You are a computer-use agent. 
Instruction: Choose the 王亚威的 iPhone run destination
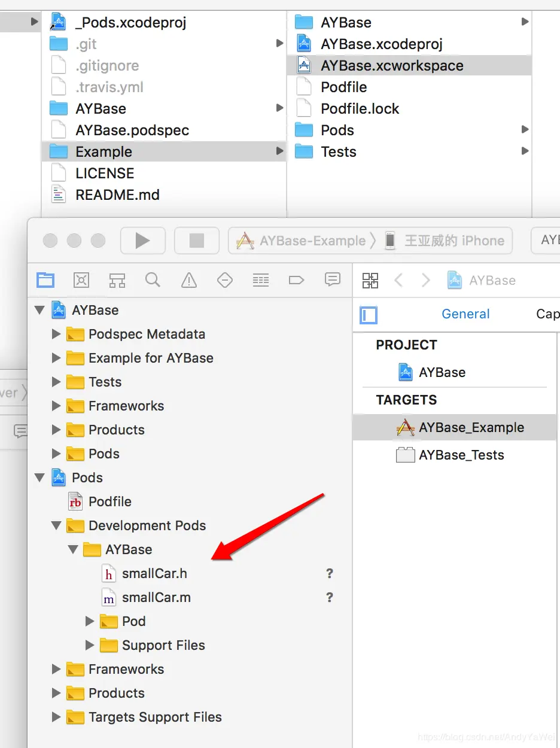pos(445,241)
